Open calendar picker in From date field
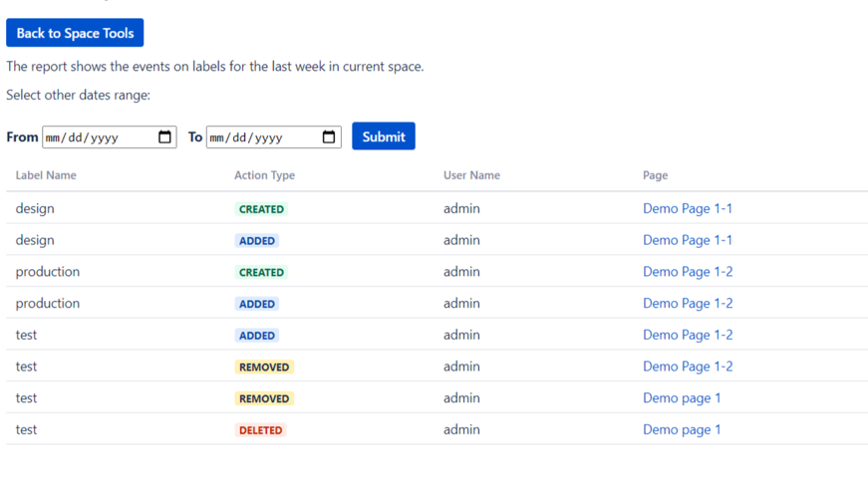The height and width of the screenshot is (494, 868). pyautogui.click(x=165, y=137)
